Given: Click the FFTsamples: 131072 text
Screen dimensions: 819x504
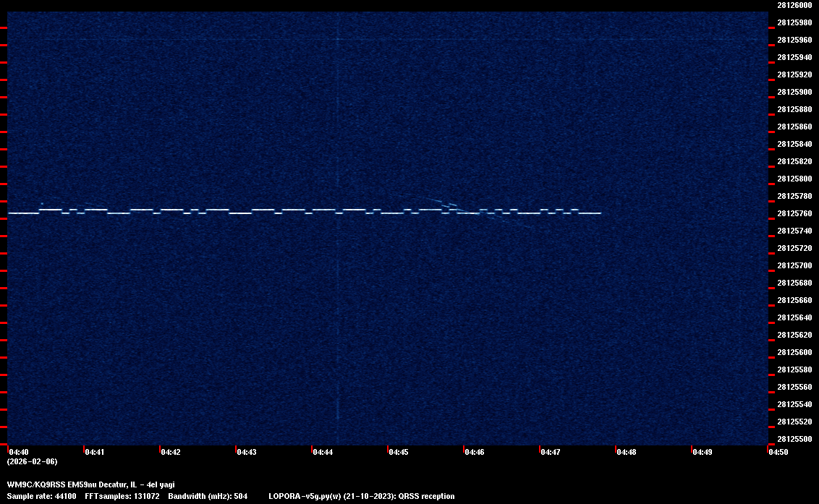Looking at the screenshot, I should pyautogui.click(x=121, y=496).
